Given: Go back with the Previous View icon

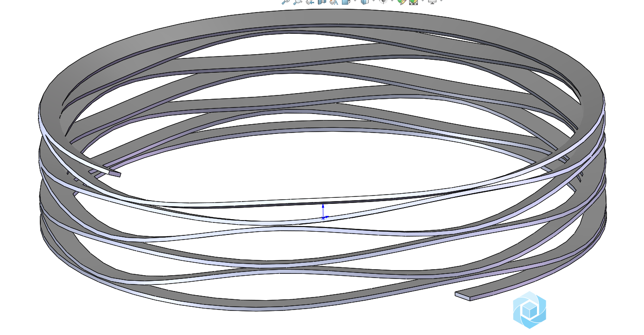Looking at the screenshot, I should pos(310,1).
